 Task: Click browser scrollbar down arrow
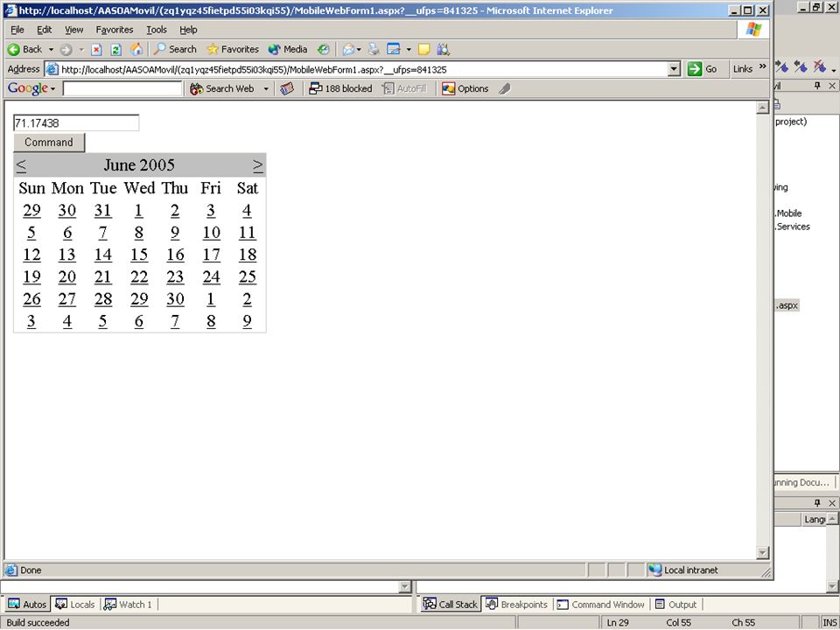(x=762, y=552)
